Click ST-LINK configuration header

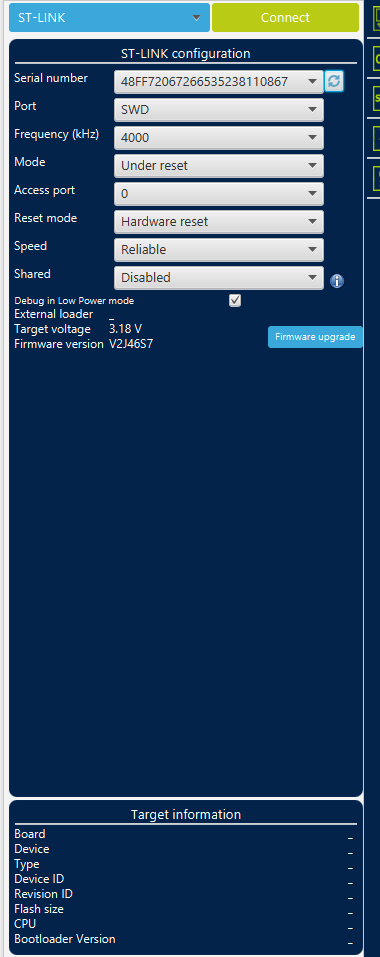185,54
